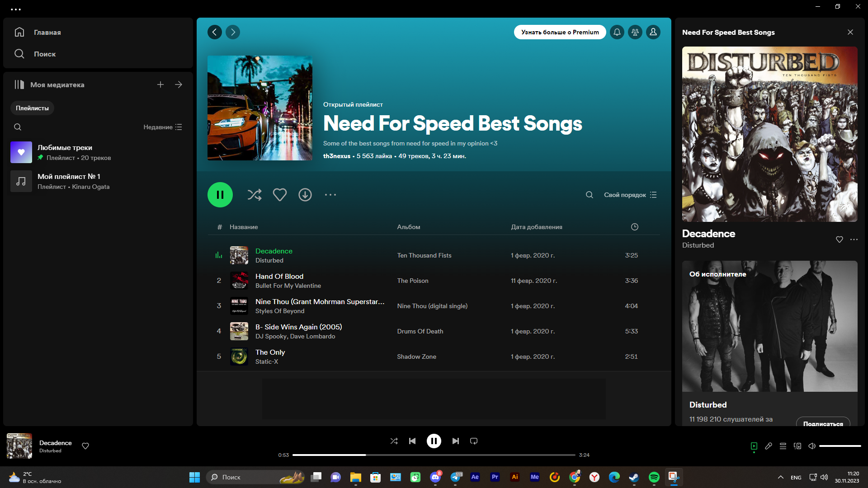Open the Недавние sort dropdown
The image size is (868, 488).
click(163, 127)
